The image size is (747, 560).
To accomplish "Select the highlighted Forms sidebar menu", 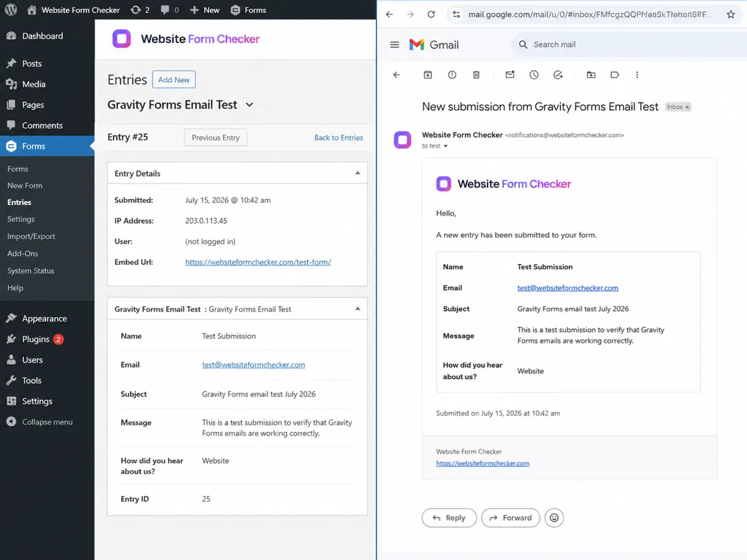I will tap(47, 146).
